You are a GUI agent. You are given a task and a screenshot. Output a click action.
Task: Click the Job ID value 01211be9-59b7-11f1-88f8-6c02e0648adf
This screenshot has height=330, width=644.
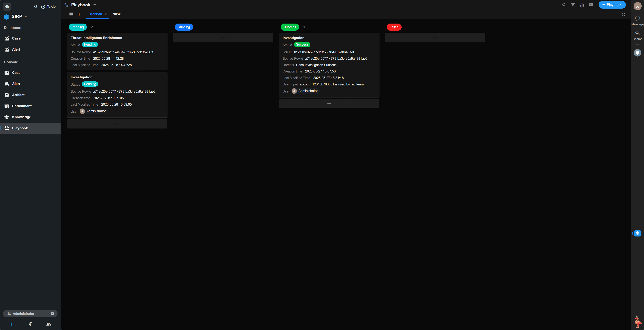point(324,52)
